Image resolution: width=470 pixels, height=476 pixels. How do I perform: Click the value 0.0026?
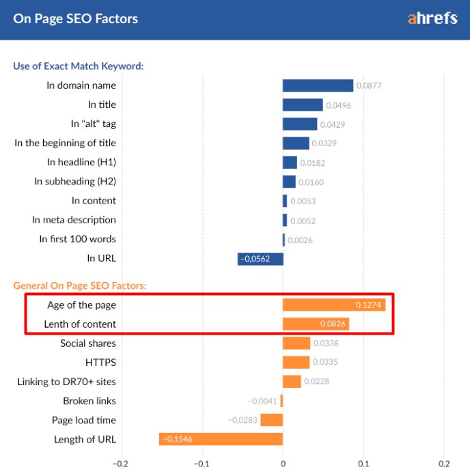pos(300,240)
